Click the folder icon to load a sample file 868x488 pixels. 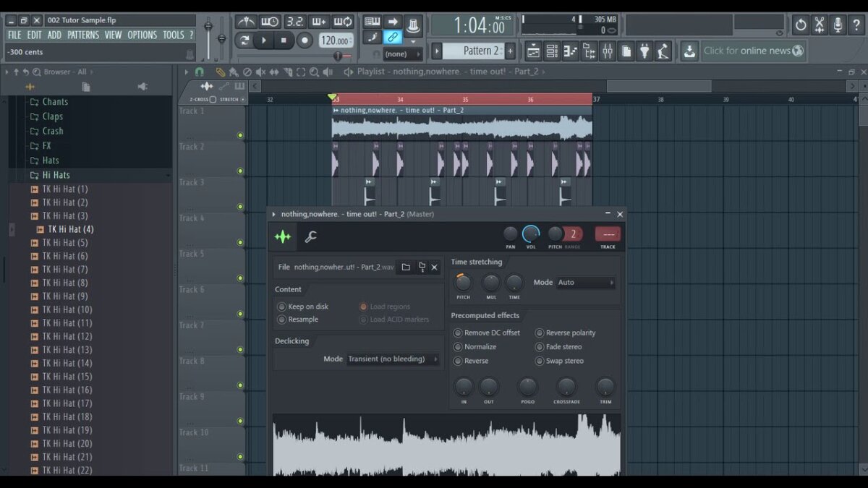click(406, 267)
